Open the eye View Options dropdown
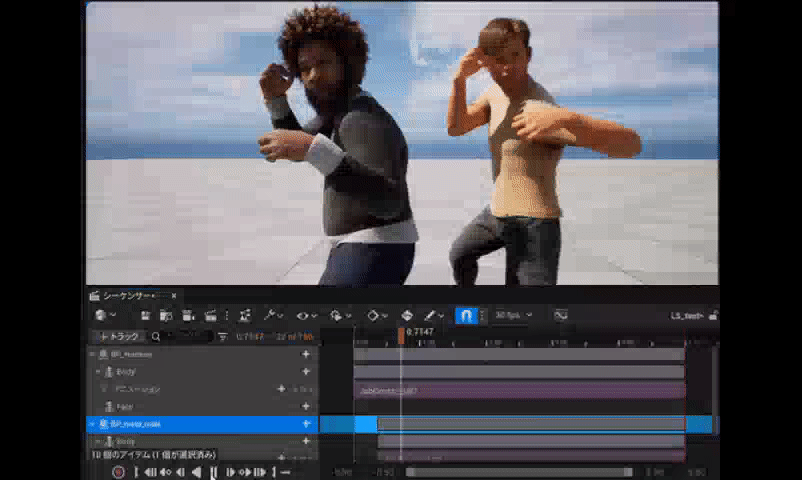Viewport: 802px width, 480px height. pyautogui.click(x=306, y=316)
